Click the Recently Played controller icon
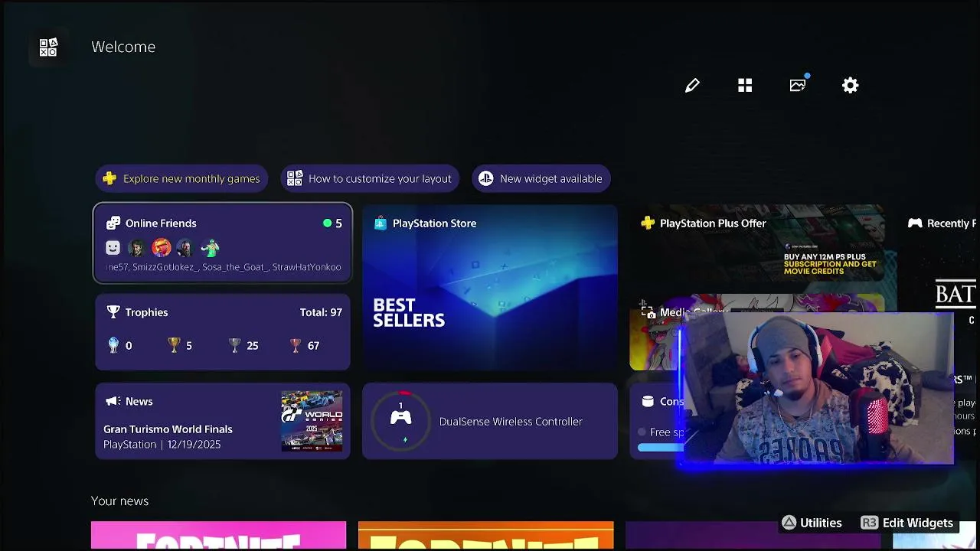 (915, 223)
